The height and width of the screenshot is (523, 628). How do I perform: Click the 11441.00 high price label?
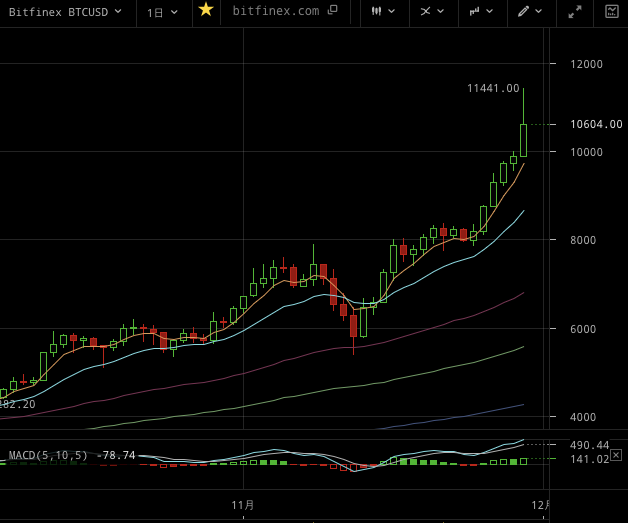pyautogui.click(x=493, y=88)
